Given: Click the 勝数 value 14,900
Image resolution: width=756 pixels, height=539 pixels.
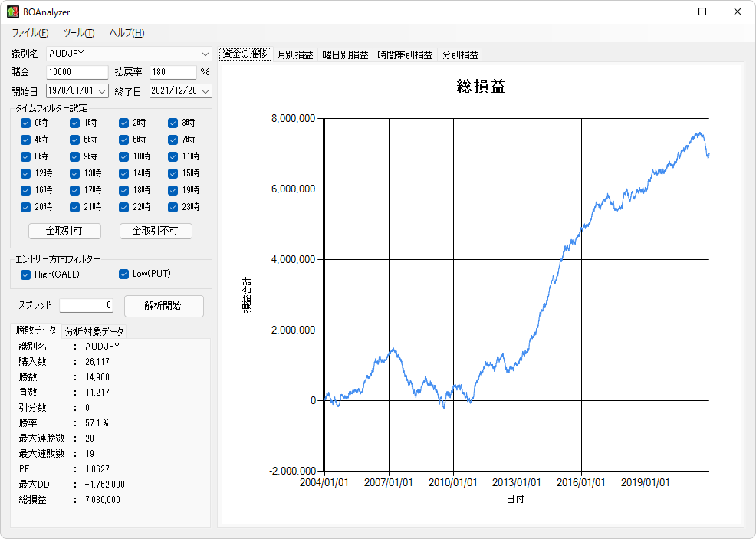Looking at the screenshot, I should 97,377.
